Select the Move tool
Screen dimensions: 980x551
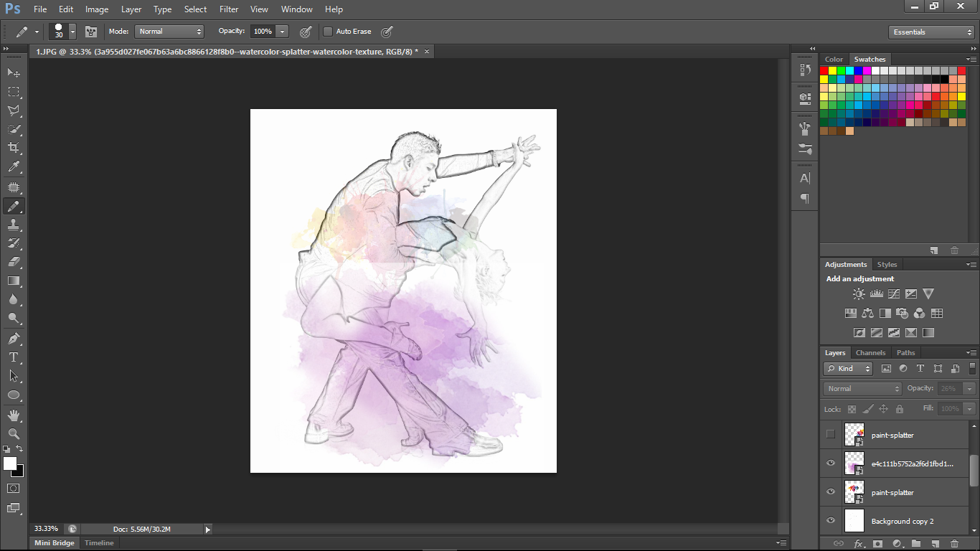tap(14, 72)
